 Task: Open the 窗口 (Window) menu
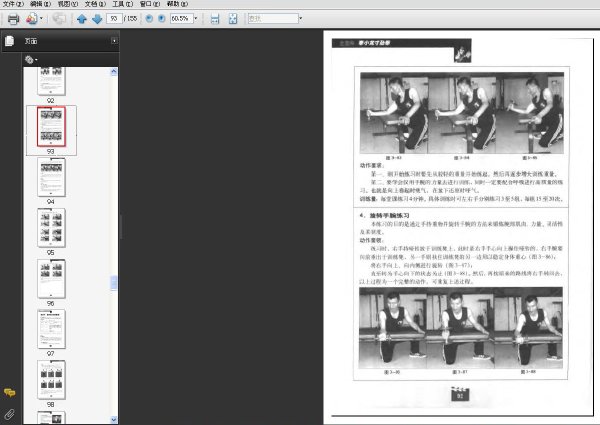pos(150,4)
